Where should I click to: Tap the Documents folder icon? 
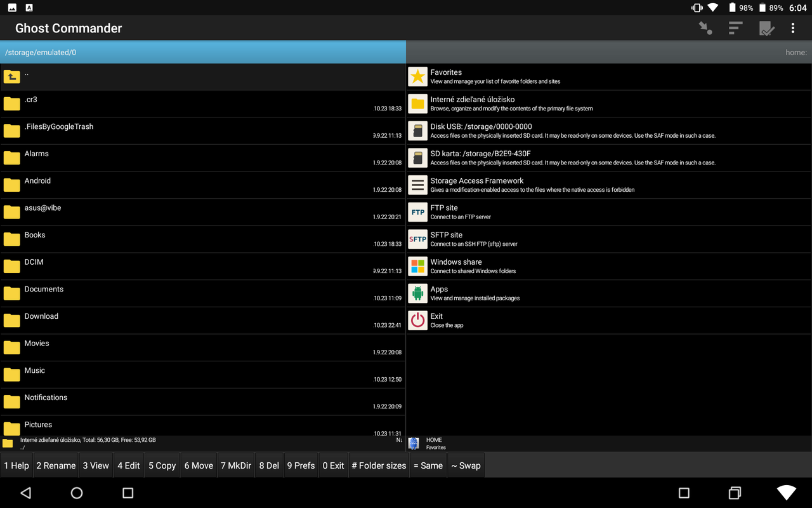tap(12, 293)
